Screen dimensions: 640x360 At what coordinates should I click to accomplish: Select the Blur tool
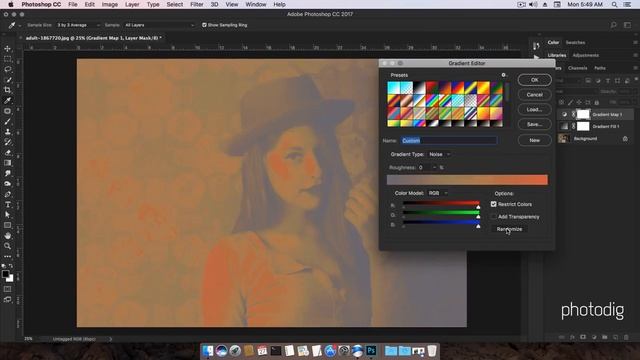coord(7,173)
